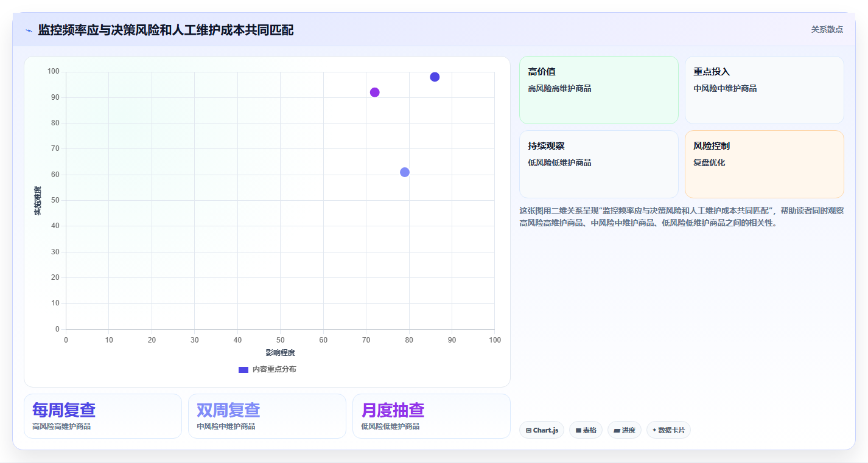Click the 关系散点 label in header
Image resolution: width=868 pixels, height=463 pixels.
pyautogui.click(x=827, y=29)
